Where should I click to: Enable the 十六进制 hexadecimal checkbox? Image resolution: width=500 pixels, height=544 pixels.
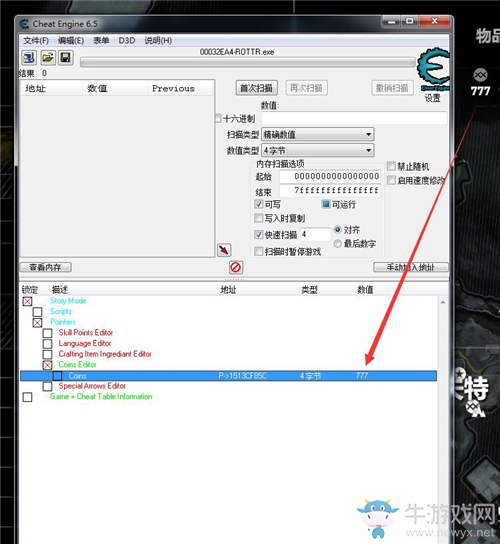pyautogui.click(x=219, y=118)
